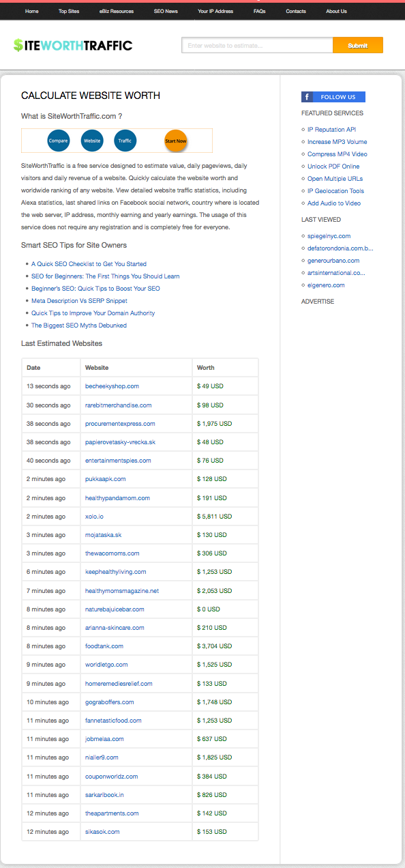
Task: Open last viewed spiegelnyc.com
Action: pos(329,236)
